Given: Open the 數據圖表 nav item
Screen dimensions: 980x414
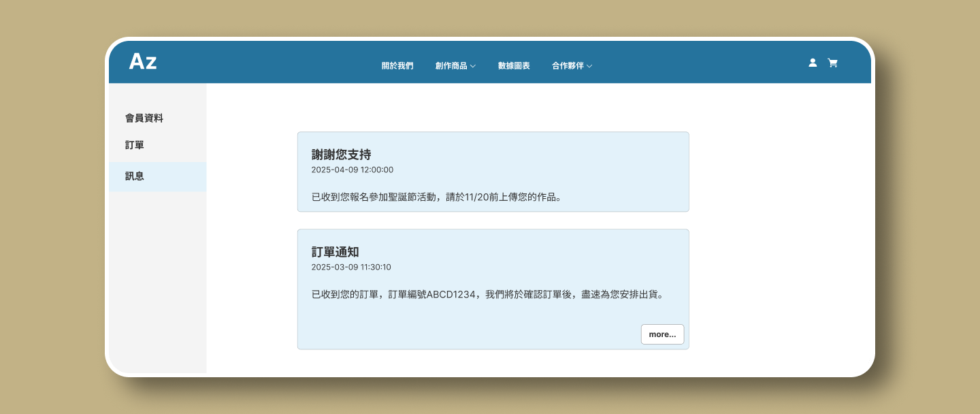Looking at the screenshot, I should (513, 66).
